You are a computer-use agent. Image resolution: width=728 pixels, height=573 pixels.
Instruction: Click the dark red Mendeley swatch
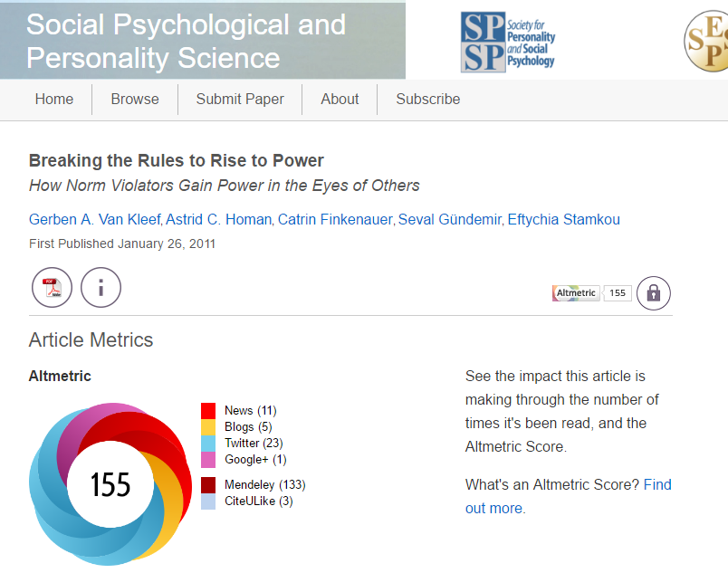click(208, 485)
